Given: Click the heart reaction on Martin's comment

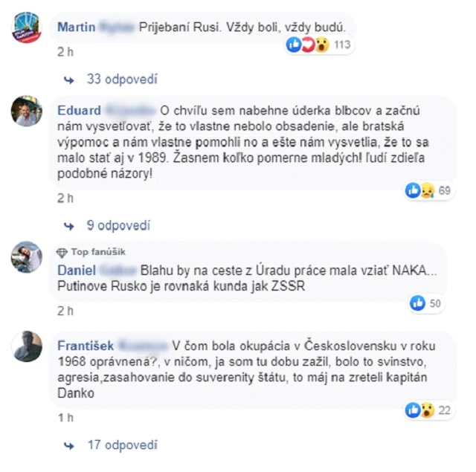Looking at the screenshot, I should click(x=308, y=45).
